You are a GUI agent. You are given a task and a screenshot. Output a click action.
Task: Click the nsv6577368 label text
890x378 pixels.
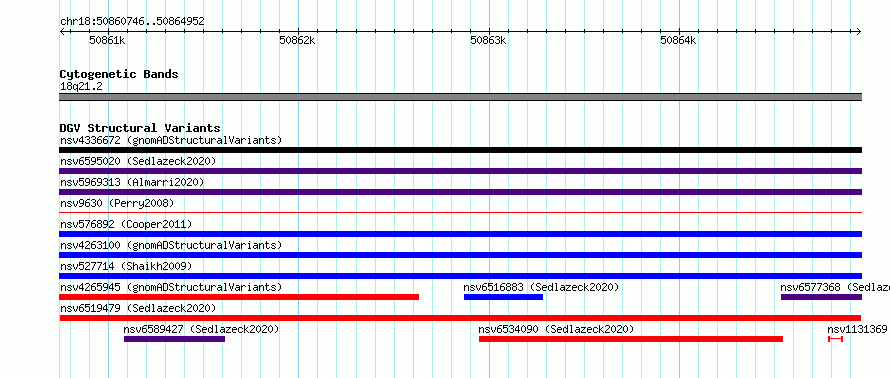(811, 287)
